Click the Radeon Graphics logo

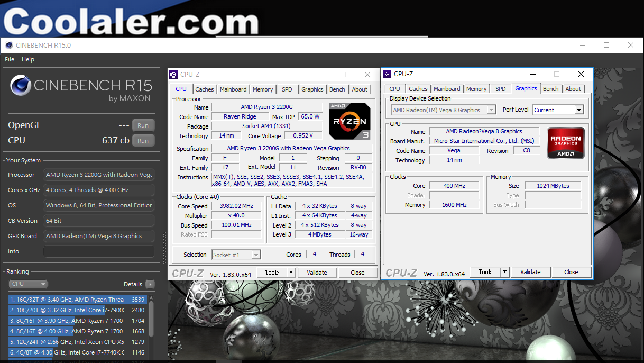[x=566, y=143]
